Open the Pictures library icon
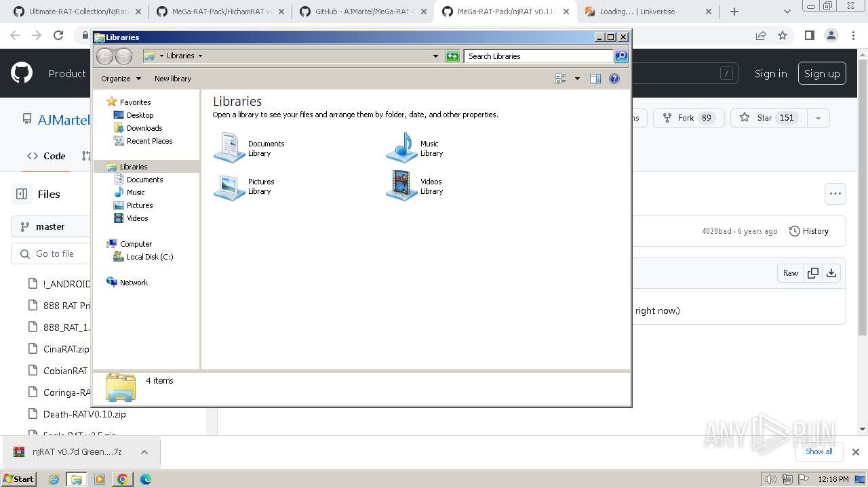The height and width of the screenshot is (488, 868). click(229, 186)
